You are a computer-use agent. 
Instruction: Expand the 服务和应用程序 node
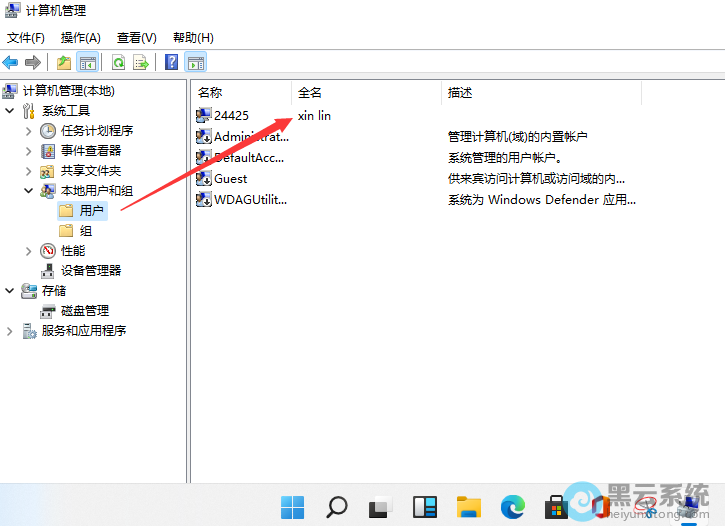pos(9,331)
